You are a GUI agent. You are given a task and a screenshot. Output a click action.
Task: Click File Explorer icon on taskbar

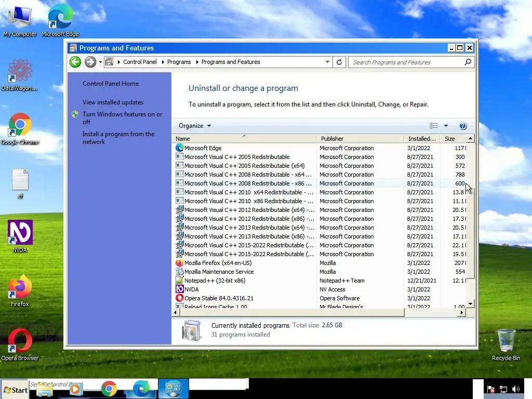pos(45,389)
